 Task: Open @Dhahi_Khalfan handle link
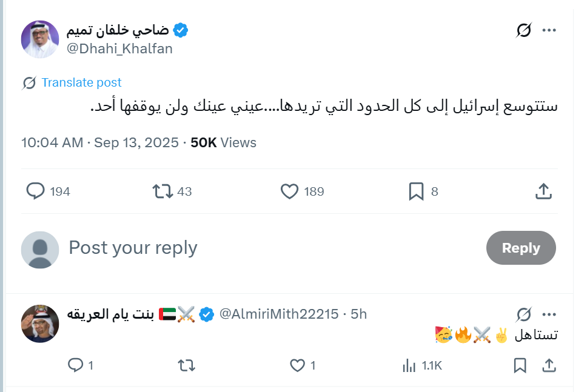[x=119, y=48]
